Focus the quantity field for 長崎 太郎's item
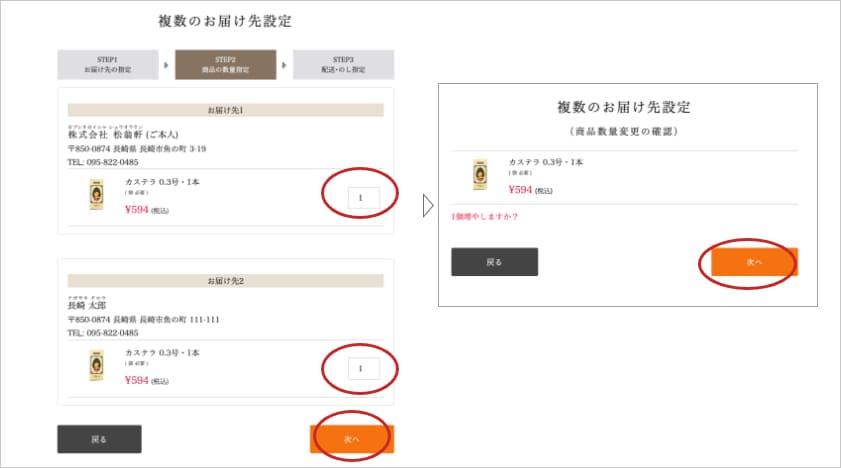Viewport: 841px width, 468px height. coord(364,369)
